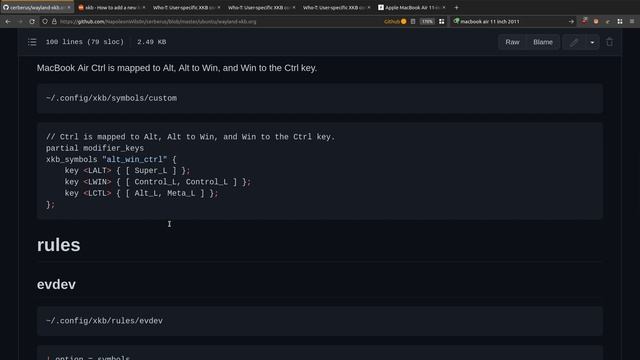Image resolution: width=640 pixels, height=360 pixels.
Task: Edit this file with the pencil icon
Action: [574, 42]
